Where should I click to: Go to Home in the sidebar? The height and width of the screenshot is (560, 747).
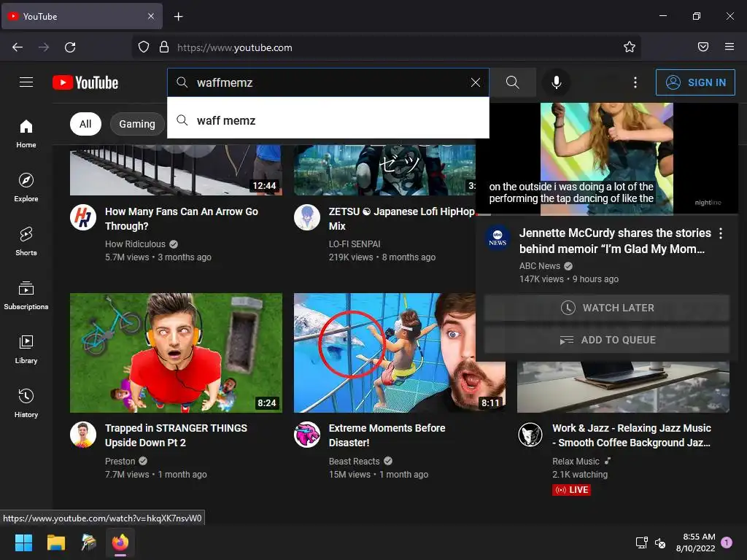[26, 134]
